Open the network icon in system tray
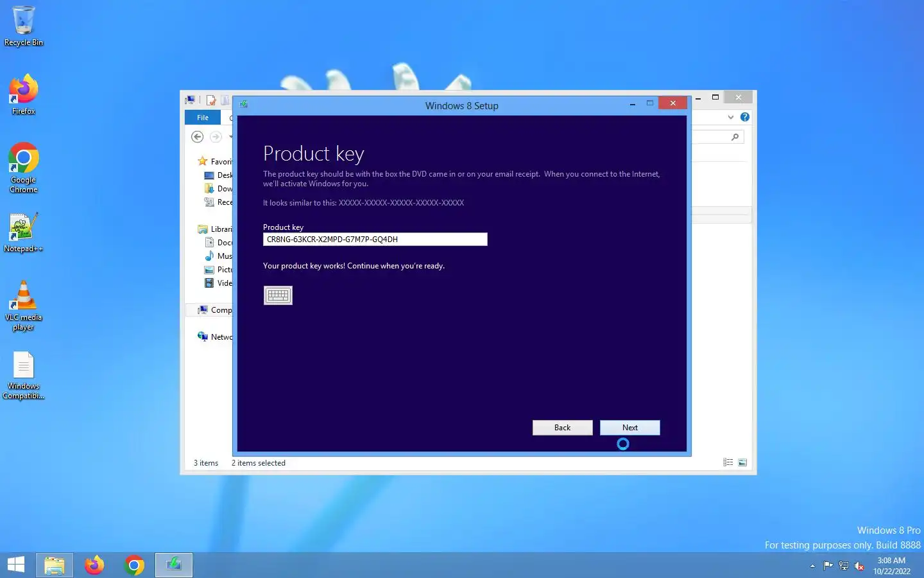The height and width of the screenshot is (578, 924). coord(844,566)
